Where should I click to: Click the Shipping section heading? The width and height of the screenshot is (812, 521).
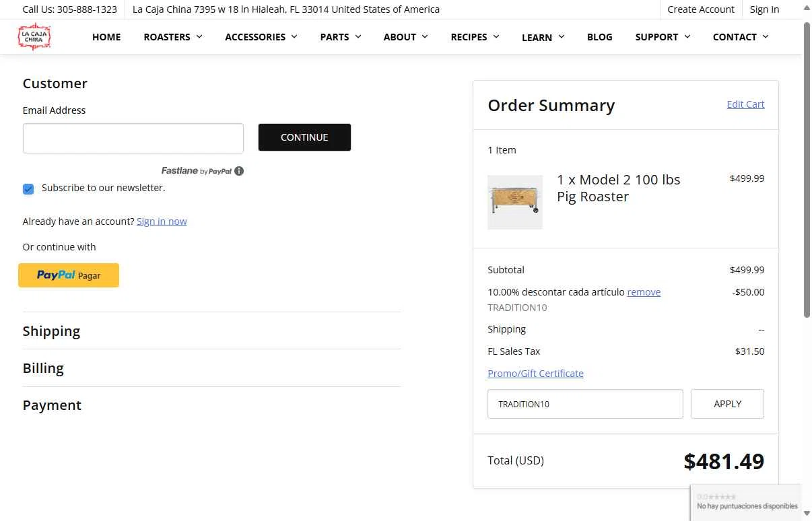point(51,331)
